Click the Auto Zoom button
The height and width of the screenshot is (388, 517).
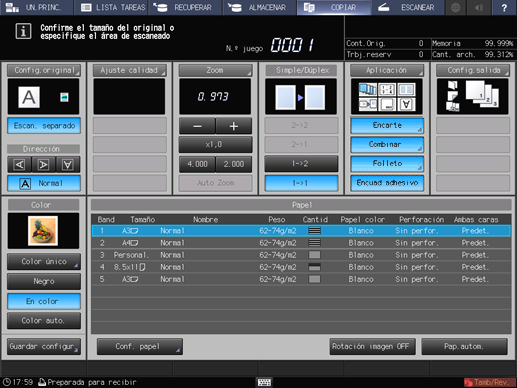[215, 183]
